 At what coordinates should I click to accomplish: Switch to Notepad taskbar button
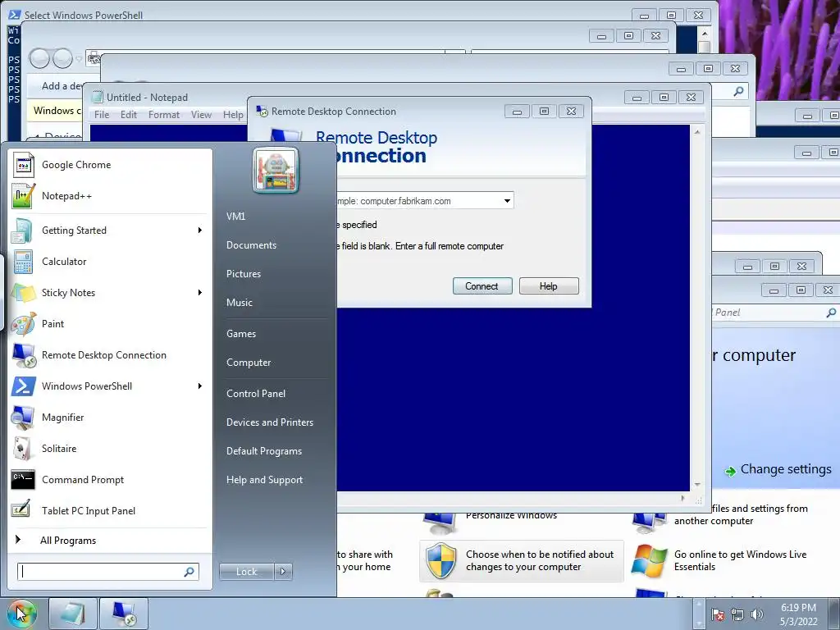tap(73, 614)
